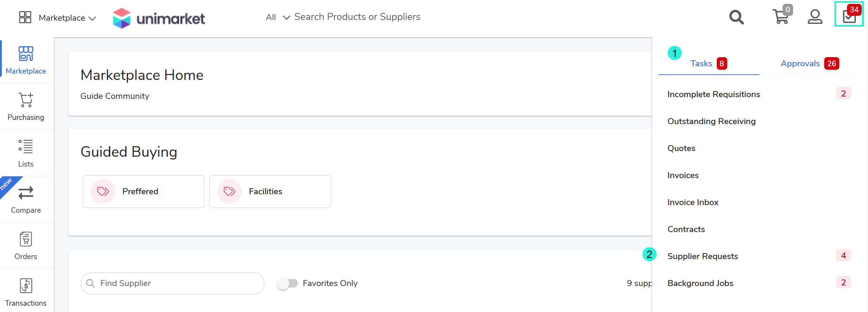Click the Search Products or Suppliers box
This screenshot has width=868, height=312.
click(357, 17)
